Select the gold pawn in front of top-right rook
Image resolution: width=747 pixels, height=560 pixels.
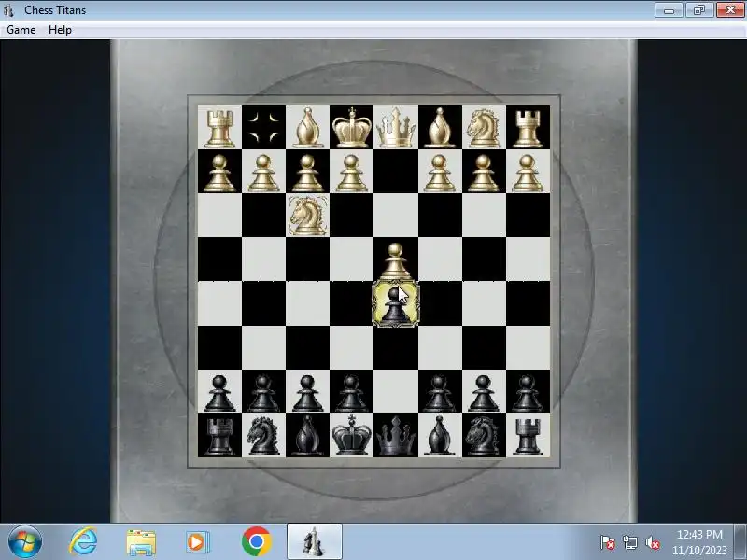(528, 173)
